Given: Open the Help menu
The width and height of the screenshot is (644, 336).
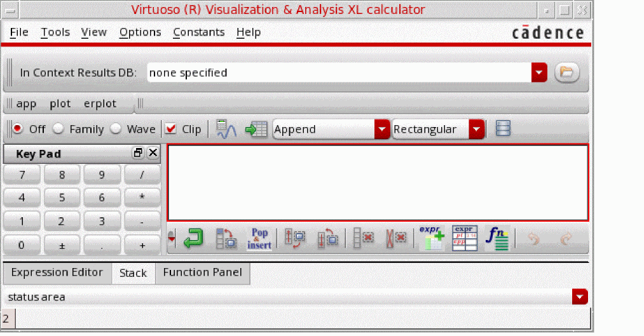Looking at the screenshot, I should (249, 32).
